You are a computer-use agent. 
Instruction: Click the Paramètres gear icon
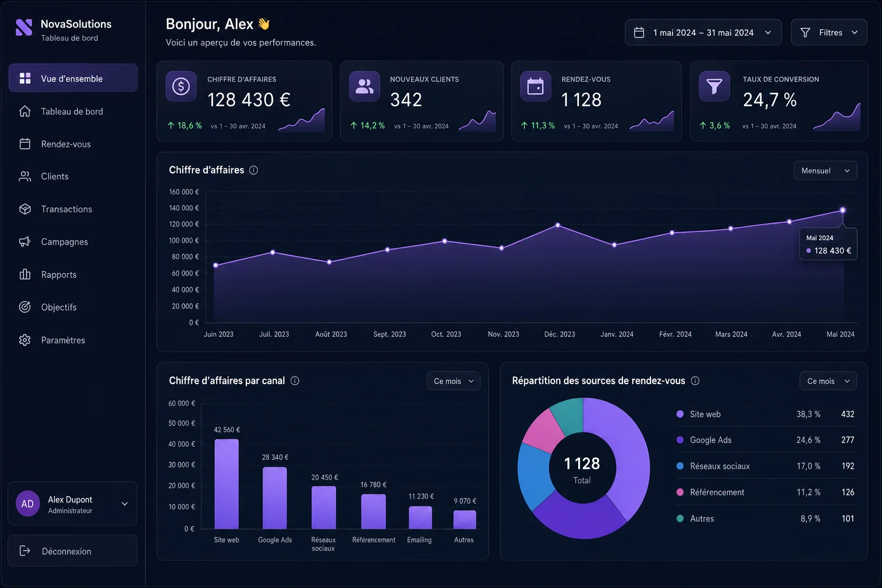click(x=25, y=340)
